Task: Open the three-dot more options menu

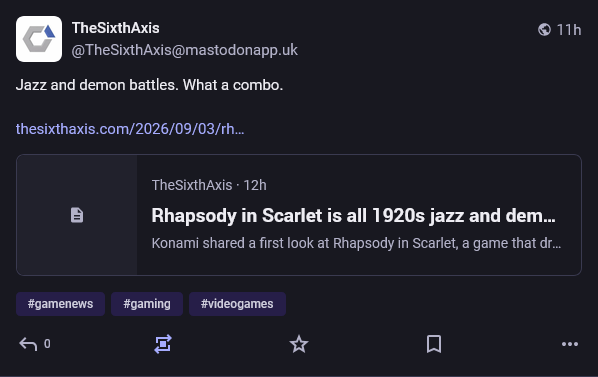Action: tap(570, 344)
